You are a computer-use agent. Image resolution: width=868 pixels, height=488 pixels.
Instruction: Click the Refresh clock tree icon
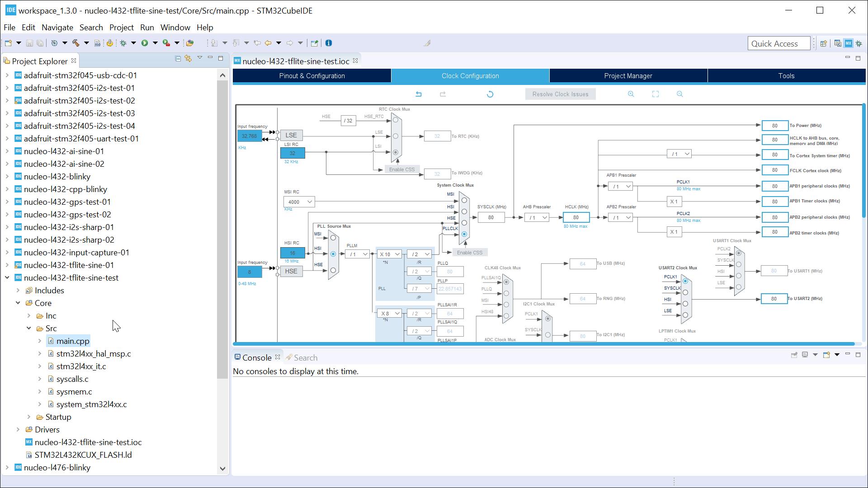tap(490, 94)
